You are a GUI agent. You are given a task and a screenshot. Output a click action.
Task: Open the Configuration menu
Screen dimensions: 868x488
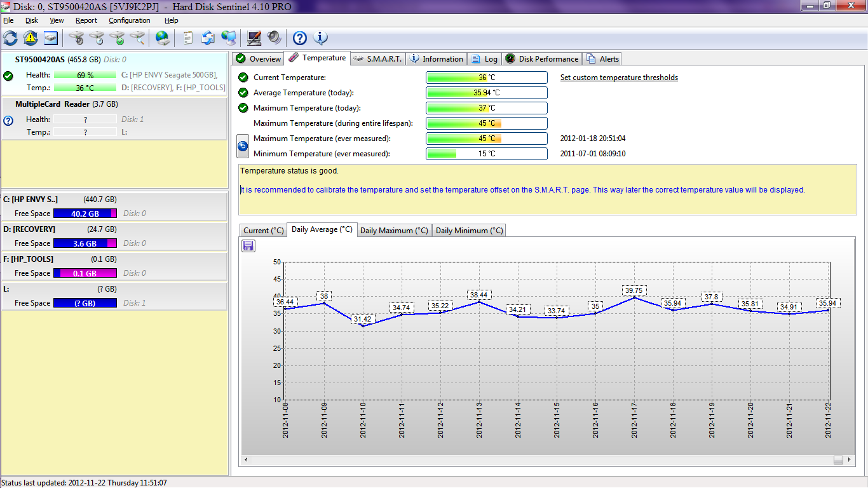(x=130, y=20)
